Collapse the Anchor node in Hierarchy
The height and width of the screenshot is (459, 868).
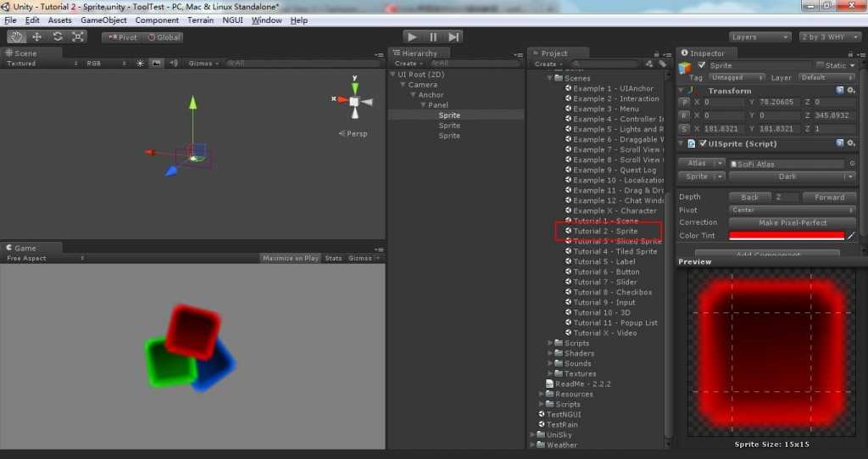pyautogui.click(x=413, y=95)
